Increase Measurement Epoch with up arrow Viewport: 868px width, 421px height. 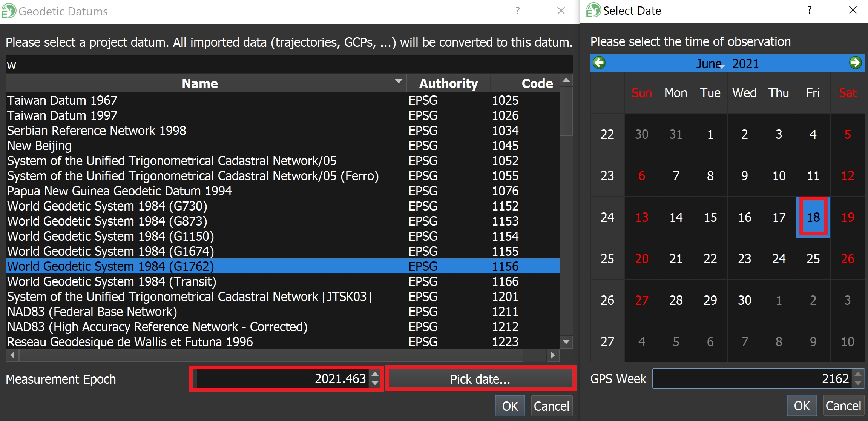[375, 375]
